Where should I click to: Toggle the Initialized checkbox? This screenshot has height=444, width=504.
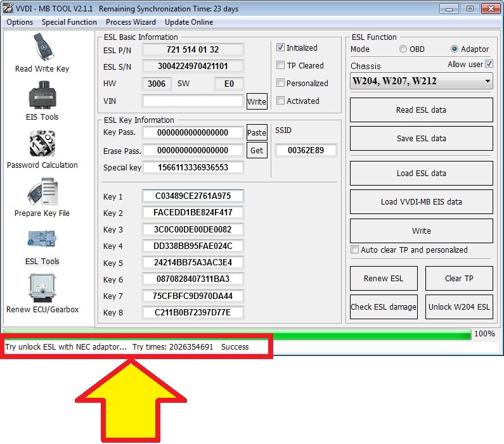click(280, 48)
